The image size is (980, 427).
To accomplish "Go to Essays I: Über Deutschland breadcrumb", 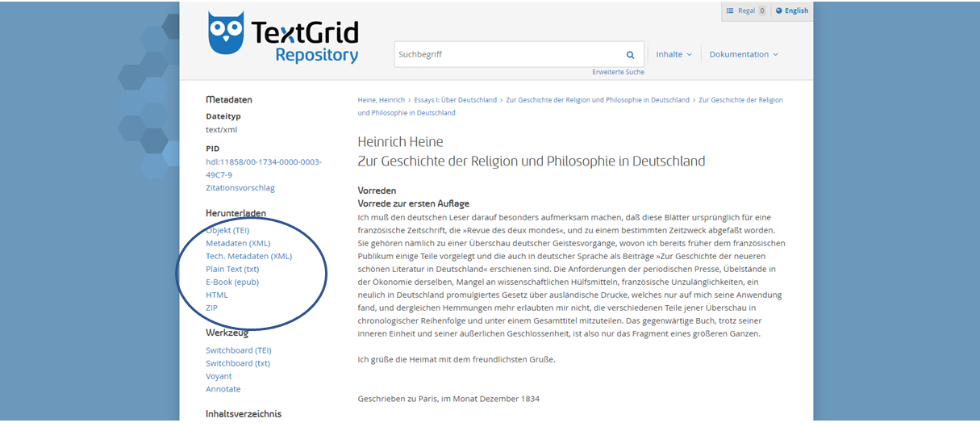I will point(457,100).
